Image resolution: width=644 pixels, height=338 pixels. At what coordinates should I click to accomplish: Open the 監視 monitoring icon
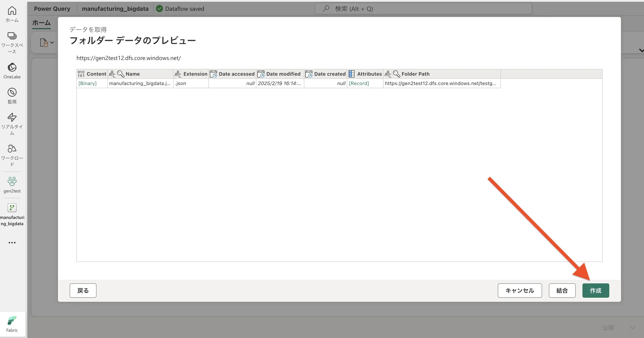tap(12, 96)
